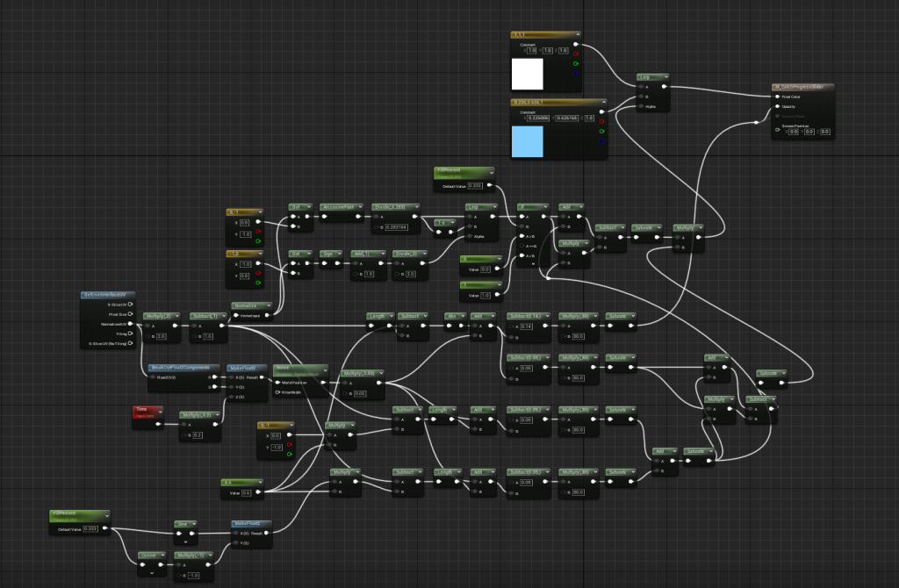Screen dimensions: 899x588
Task: Click the Noise node FilterWidth input pin
Action: 277,392
